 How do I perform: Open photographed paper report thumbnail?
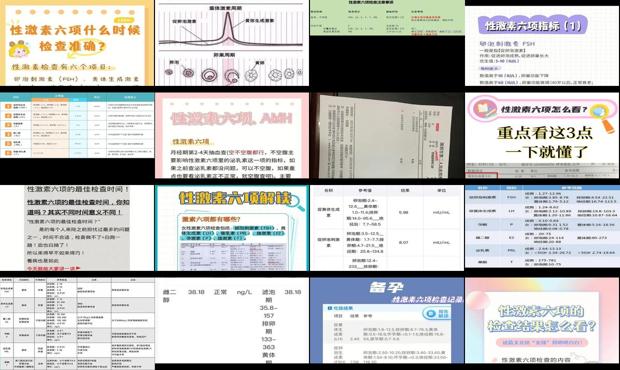387,136
